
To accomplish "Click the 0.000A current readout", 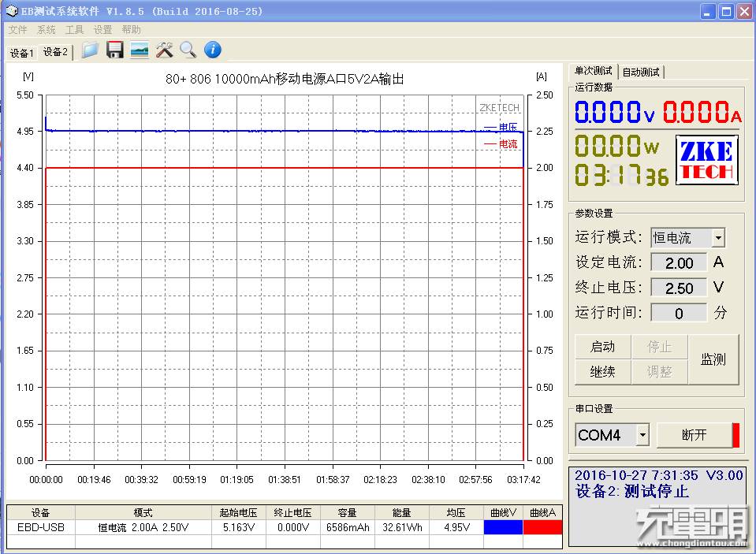I will click(x=702, y=112).
